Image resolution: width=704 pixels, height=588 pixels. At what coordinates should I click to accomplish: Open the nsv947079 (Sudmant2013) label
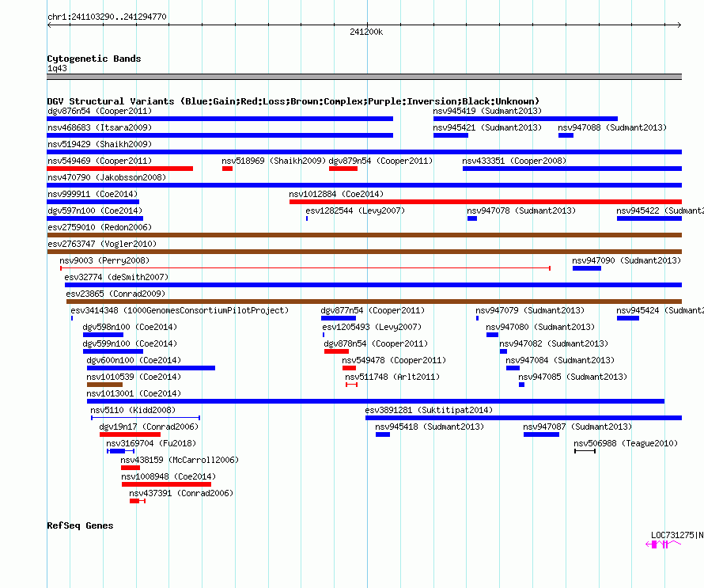(530, 310)
